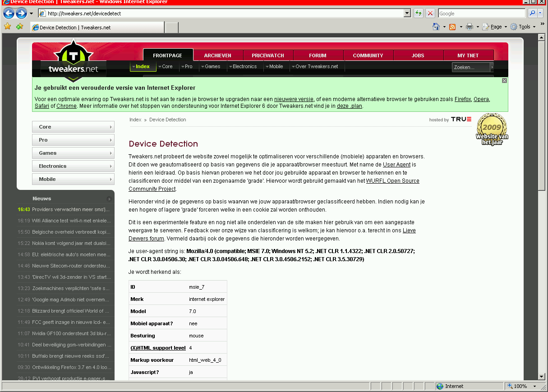Open the Page menu
Viewport: 548px width, 392px height.
pyautogui.click(x=494, y=27)
